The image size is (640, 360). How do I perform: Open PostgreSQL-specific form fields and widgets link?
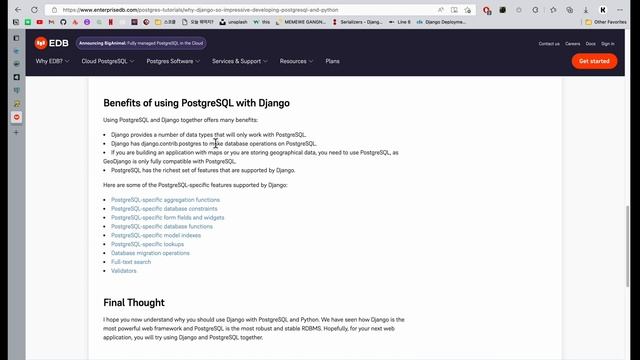click(167, 218)
